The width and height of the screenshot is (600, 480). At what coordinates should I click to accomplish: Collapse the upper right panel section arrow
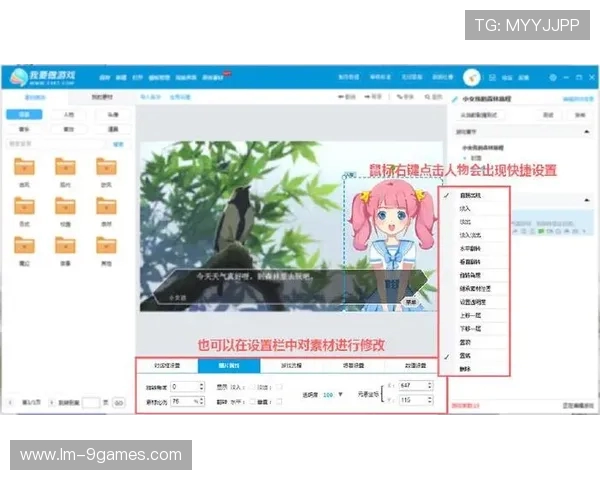point(587,132)
